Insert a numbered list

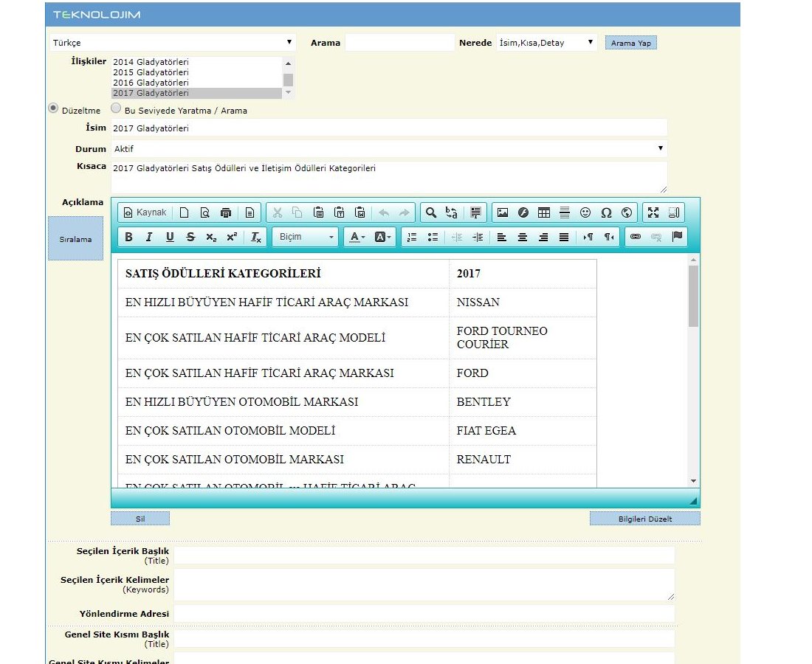412,237
